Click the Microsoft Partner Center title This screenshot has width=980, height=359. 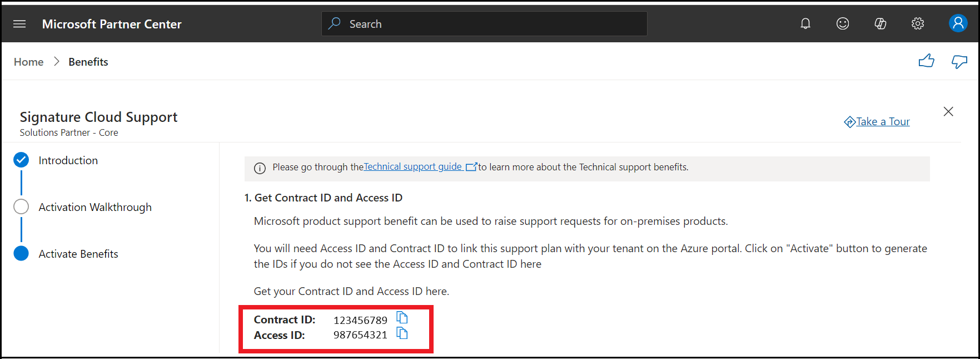[112, 24]
